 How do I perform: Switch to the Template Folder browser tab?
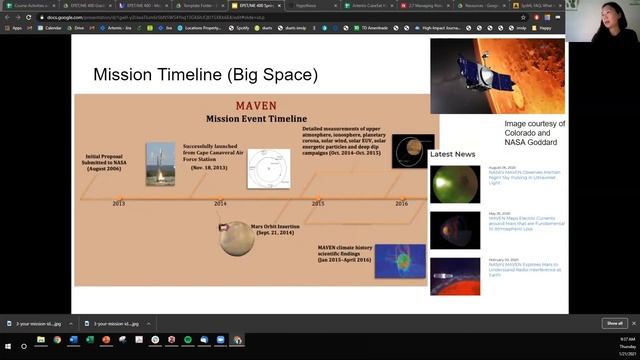(200, 6)
